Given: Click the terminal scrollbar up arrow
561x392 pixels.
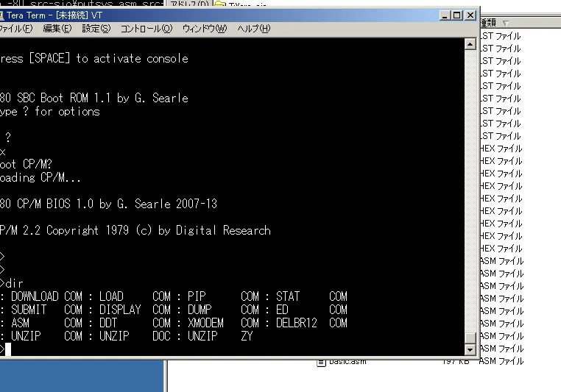Looking at the screenshot, I should 470,44.
